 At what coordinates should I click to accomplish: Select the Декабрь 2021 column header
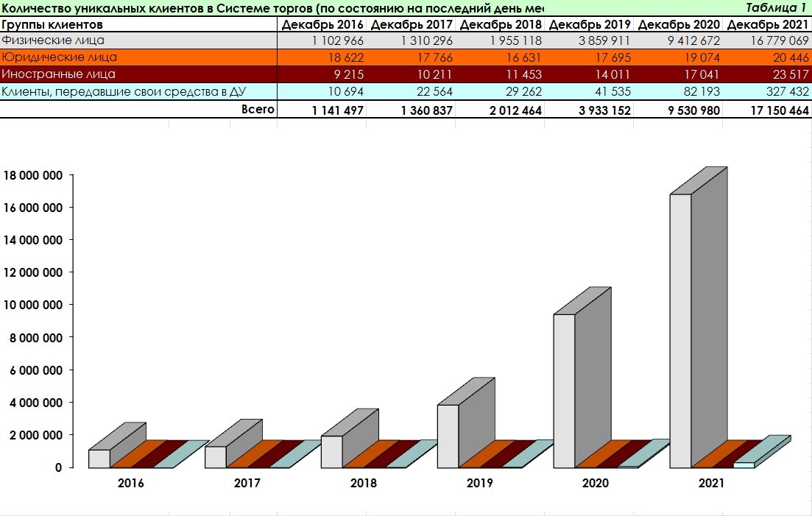point(767,24)
